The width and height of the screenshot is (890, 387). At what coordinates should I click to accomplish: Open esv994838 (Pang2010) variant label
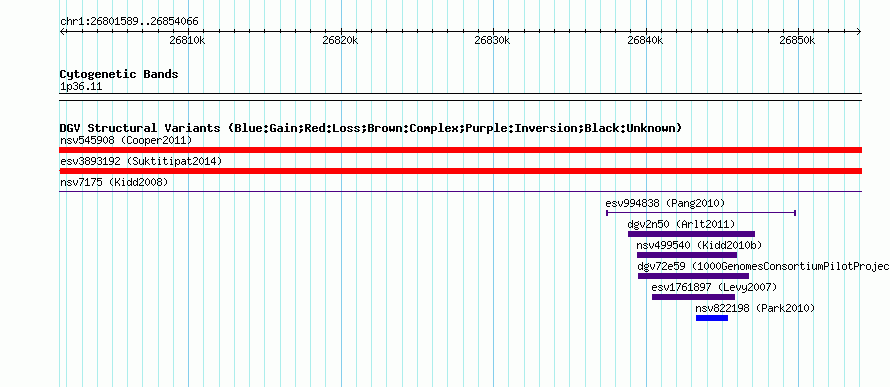(x=665, y=203)
